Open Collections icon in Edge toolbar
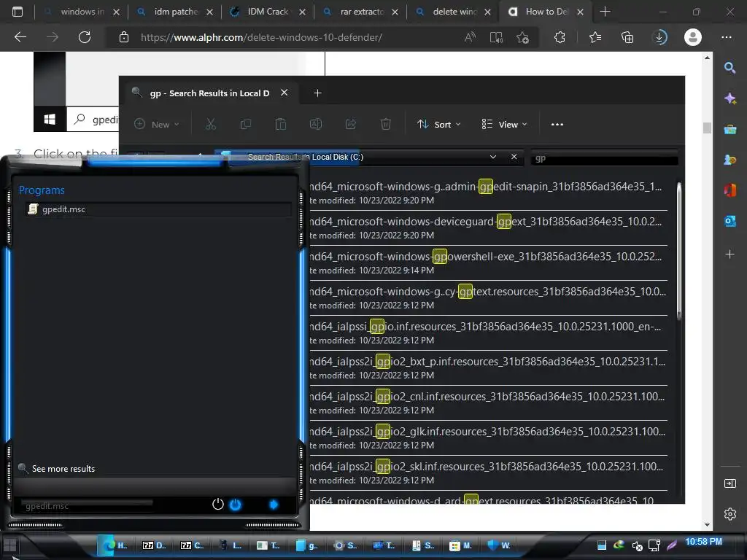The image size is (747, 560). [x=627, y=37]
